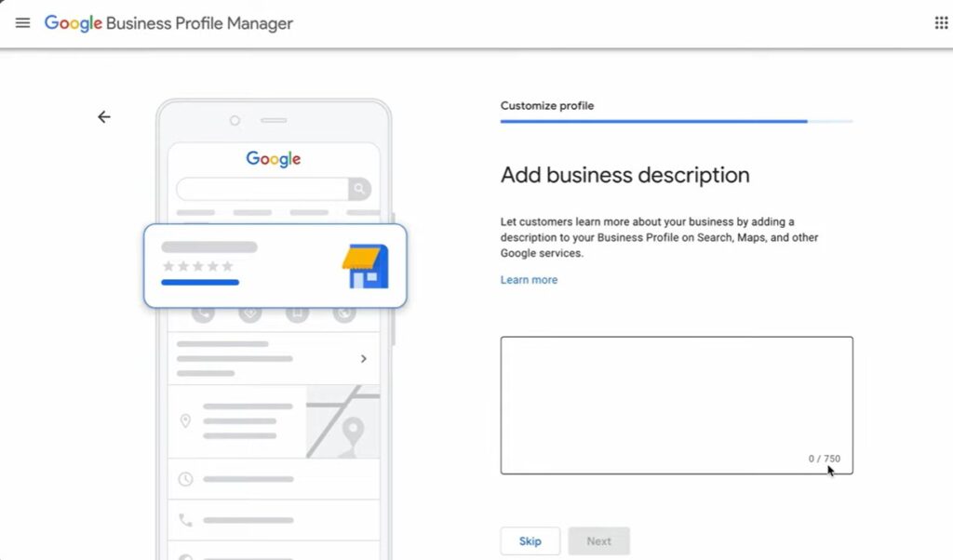Click the clock icon in the listing preview
Image resolution: width=953 pixels, height=560 pixels.
pos(185,479)
